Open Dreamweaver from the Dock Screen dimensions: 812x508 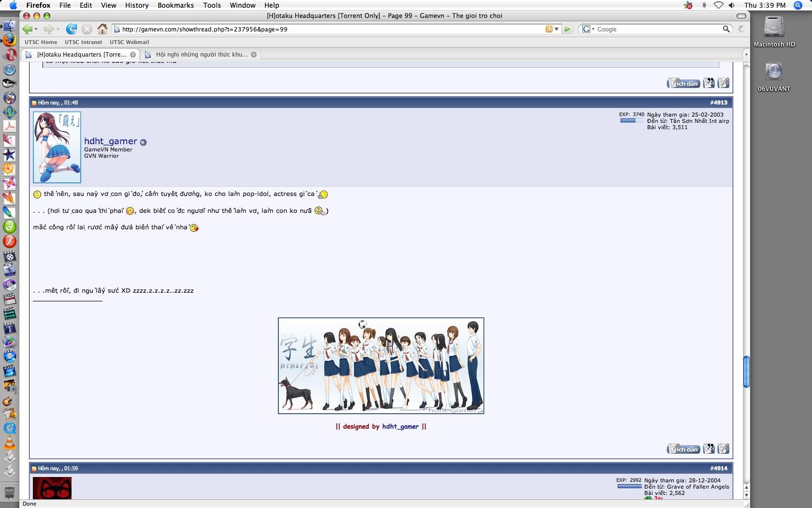10,226
